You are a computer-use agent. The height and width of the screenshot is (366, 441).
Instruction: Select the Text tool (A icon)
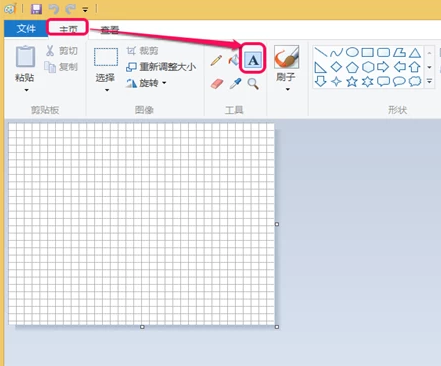pos(253,60)
